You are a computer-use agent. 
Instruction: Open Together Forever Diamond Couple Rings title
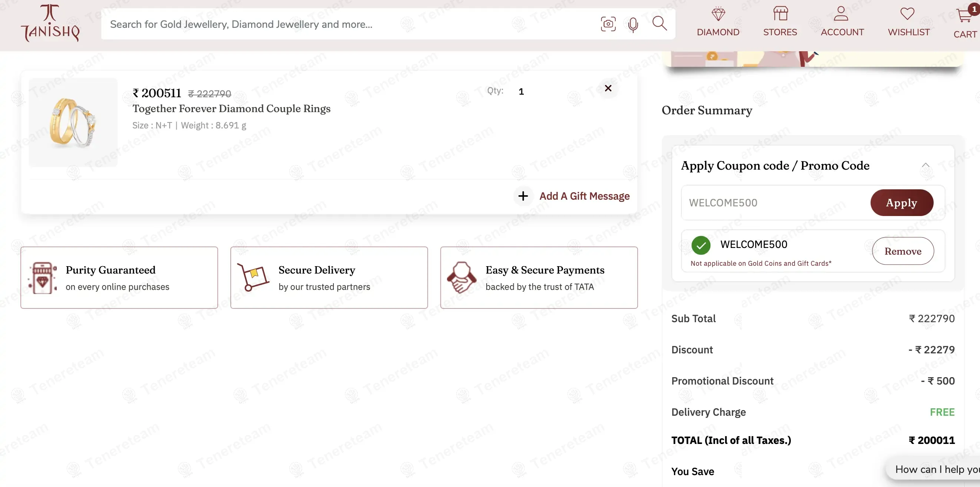[231, 109]
